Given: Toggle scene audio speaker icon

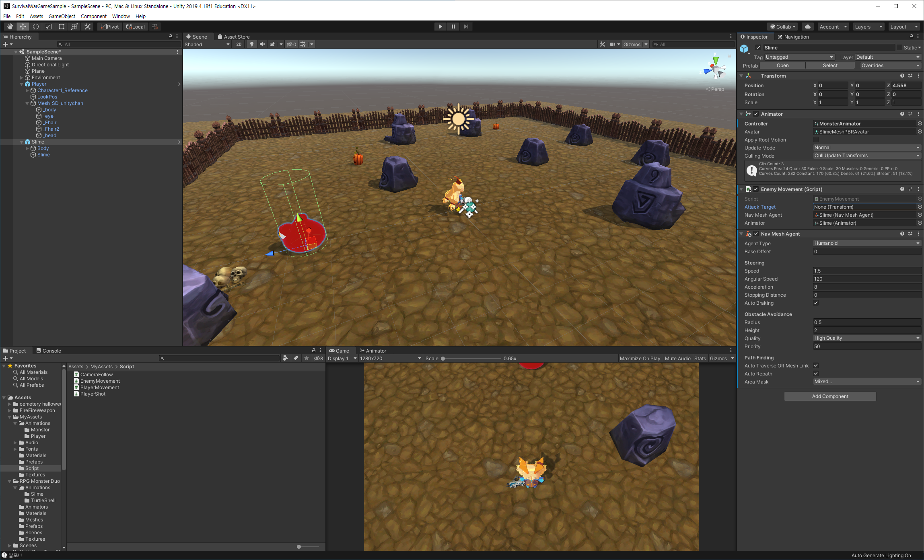Looking at the screenshot, I should pos(262,44).
